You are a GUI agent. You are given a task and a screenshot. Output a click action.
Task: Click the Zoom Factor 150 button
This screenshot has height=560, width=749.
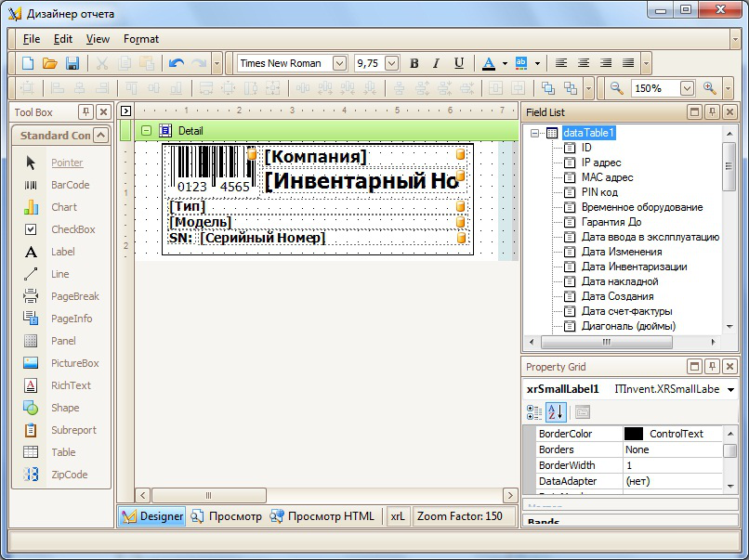460,516
